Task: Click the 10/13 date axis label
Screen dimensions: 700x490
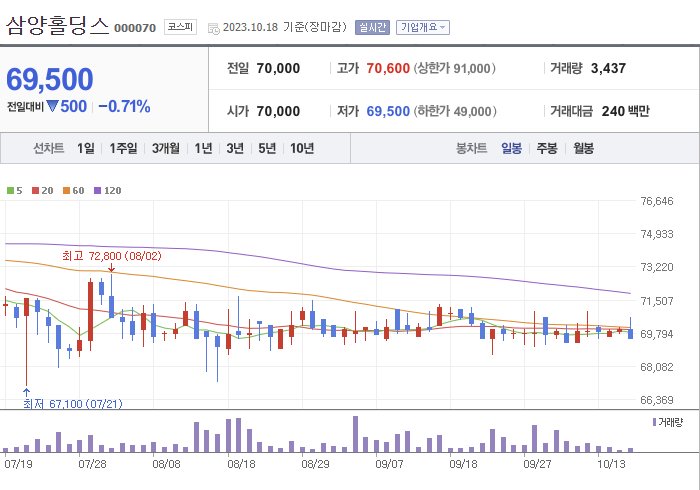Action: point(611,464)
